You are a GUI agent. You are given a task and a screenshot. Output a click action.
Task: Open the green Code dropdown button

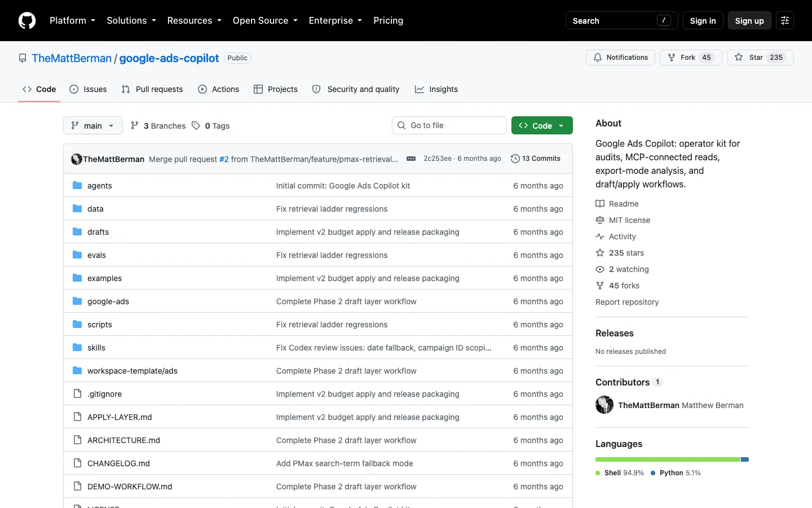click(x=542, y=125)
